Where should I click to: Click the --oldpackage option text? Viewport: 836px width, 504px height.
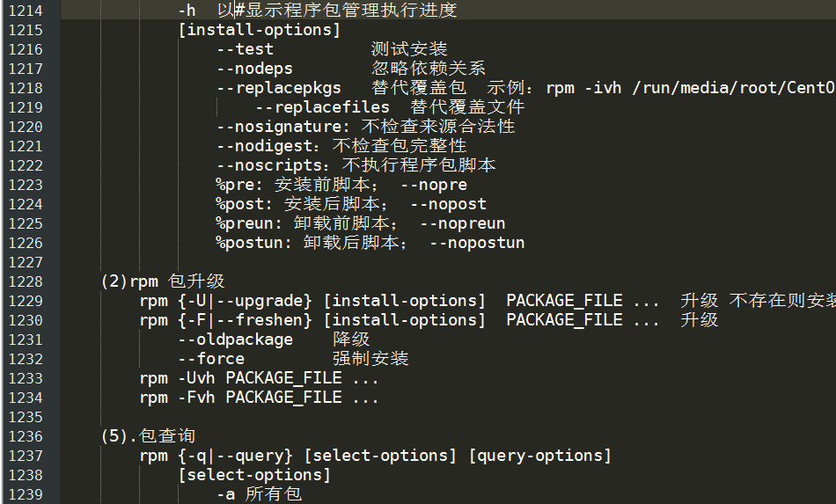(236, 340)
